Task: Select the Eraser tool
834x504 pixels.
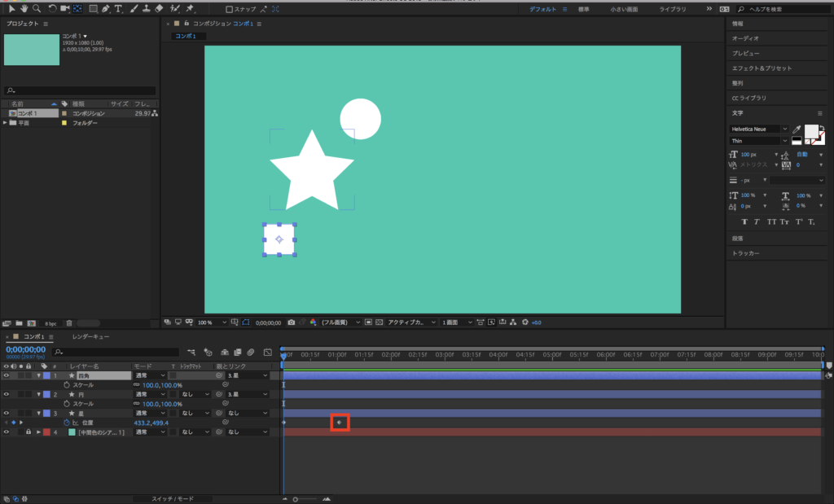Action: (x=159, y=9)
